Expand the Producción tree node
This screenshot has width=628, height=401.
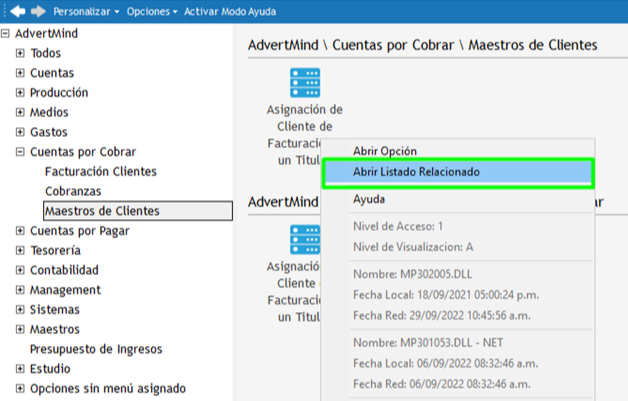[x=20, y=93]
